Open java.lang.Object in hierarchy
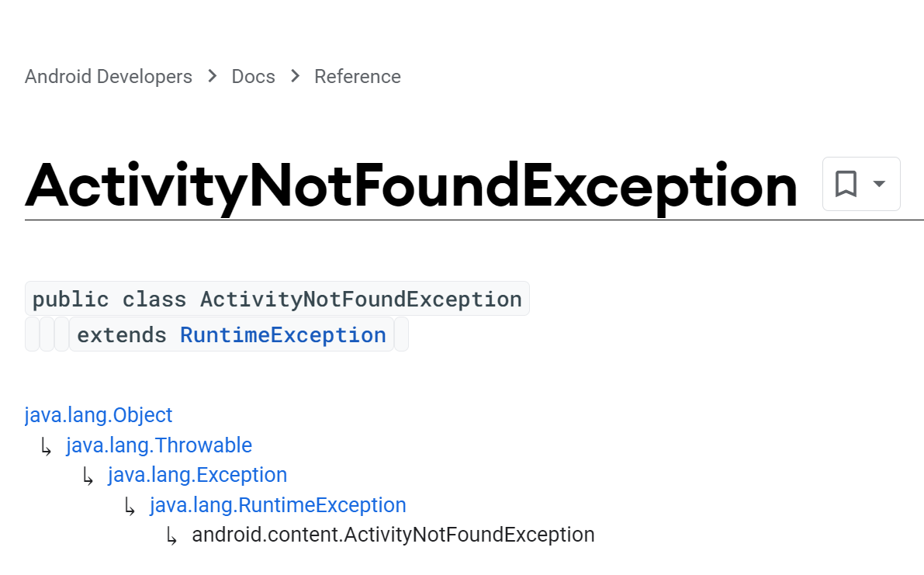The image size is (924, 575). (x=99, y=414)
